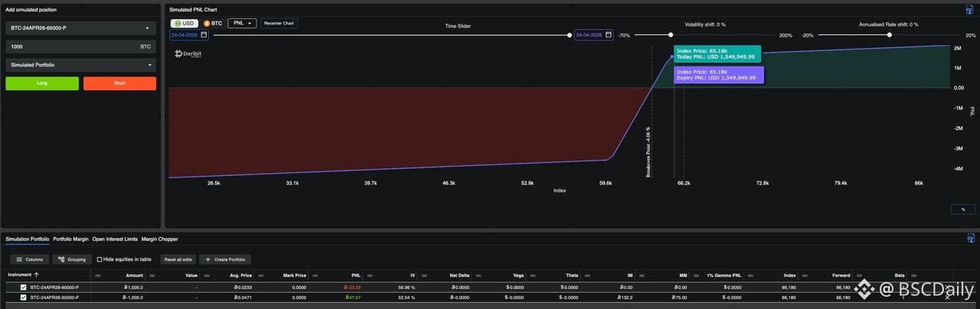980x309 pixels.
Task: Click the Recenter Chart button
Action: click(x=279, y=24)
